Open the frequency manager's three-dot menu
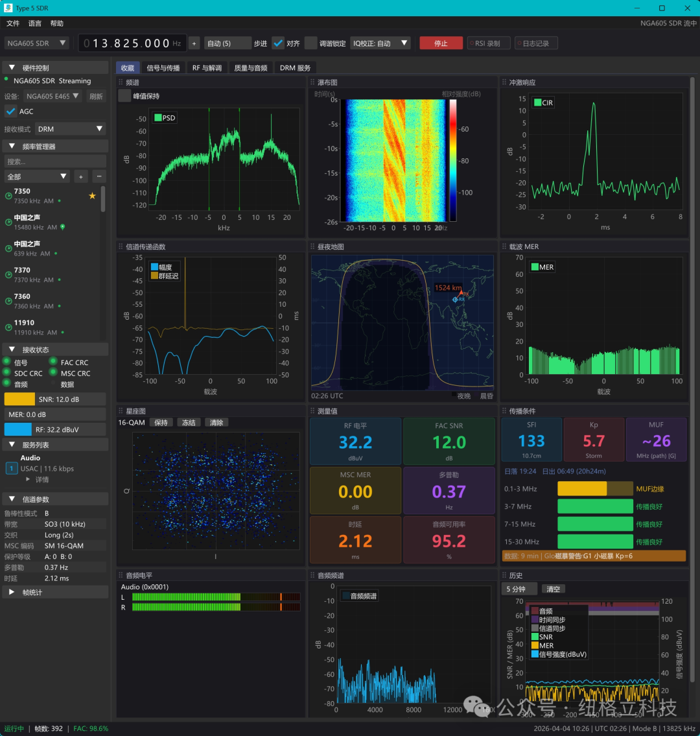Image resolution: width=700 pixels, height=736 pixels. pos(99,176)
